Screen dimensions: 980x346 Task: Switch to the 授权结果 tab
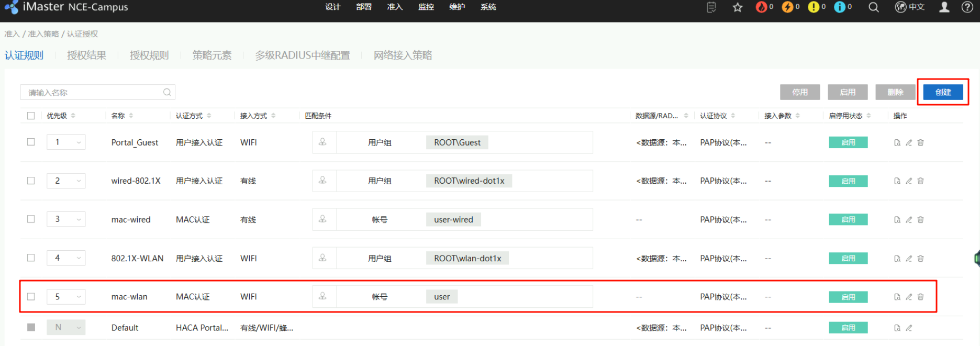[86, 55]
